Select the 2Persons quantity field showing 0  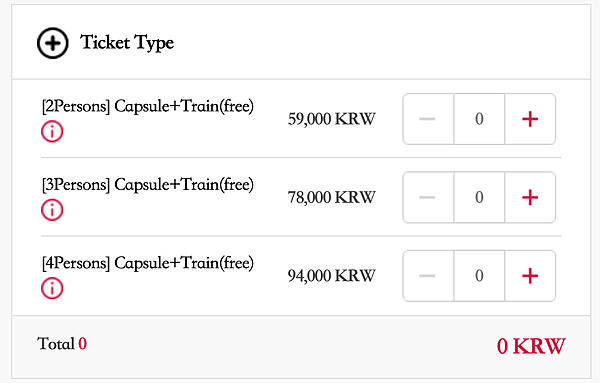[479, 119]
